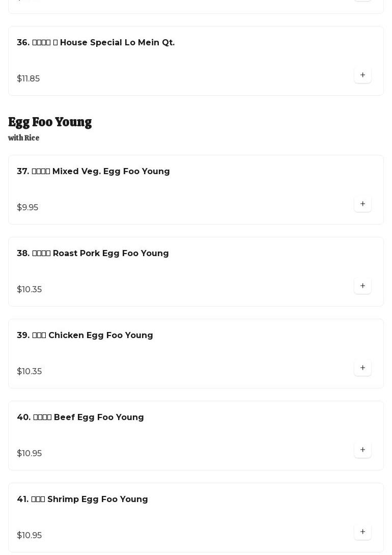Click the $10.95 price under Beef Egg Foo Young

point(29,453)
